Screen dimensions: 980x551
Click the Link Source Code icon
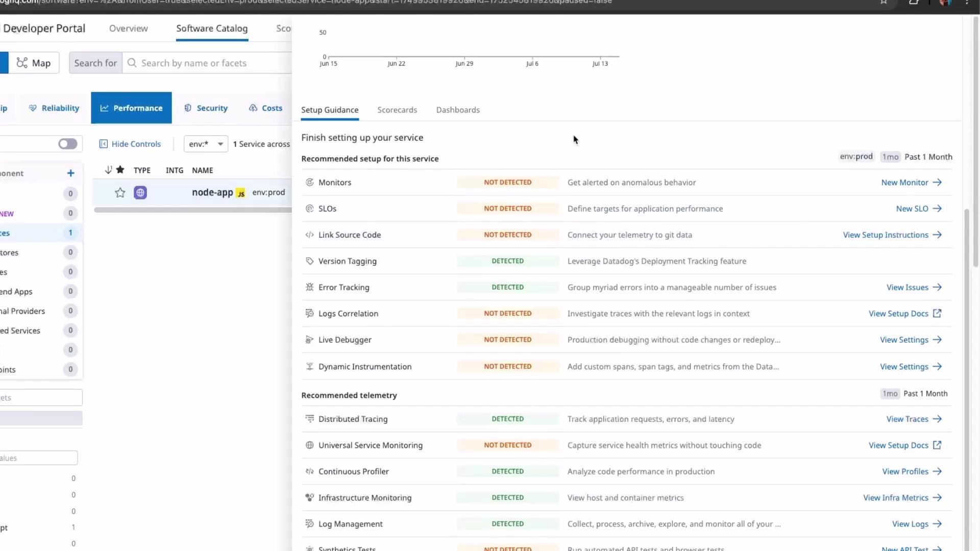click(309, 235)
